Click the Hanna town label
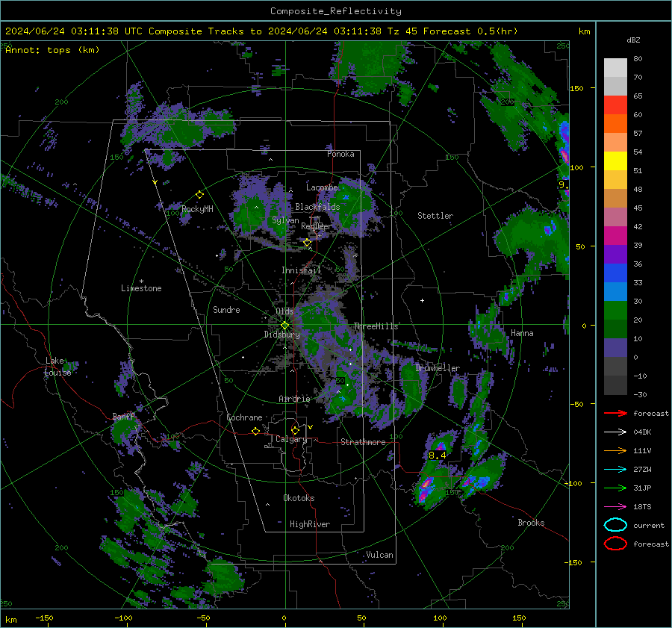This screenshot has height=628, width=672. pos(522,333)
